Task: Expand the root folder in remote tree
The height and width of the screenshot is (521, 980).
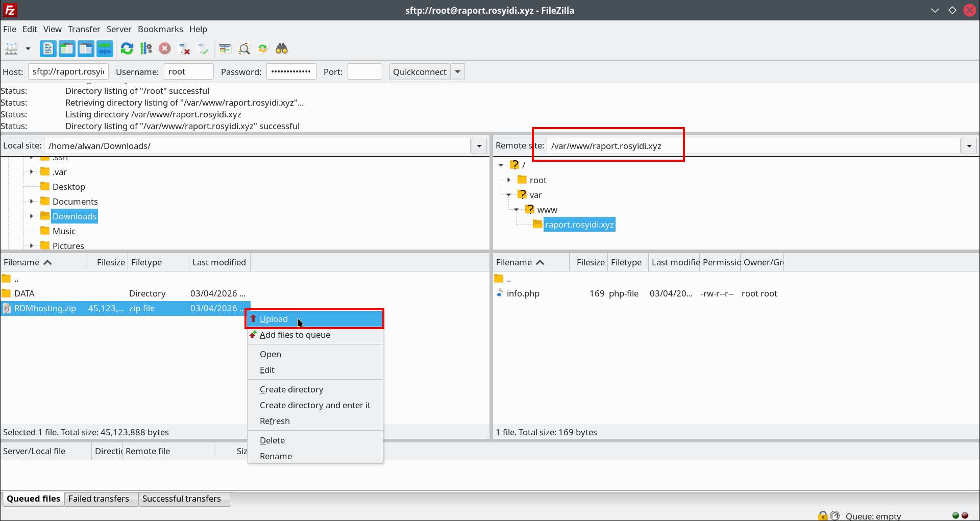Action: tap(509, 180)
